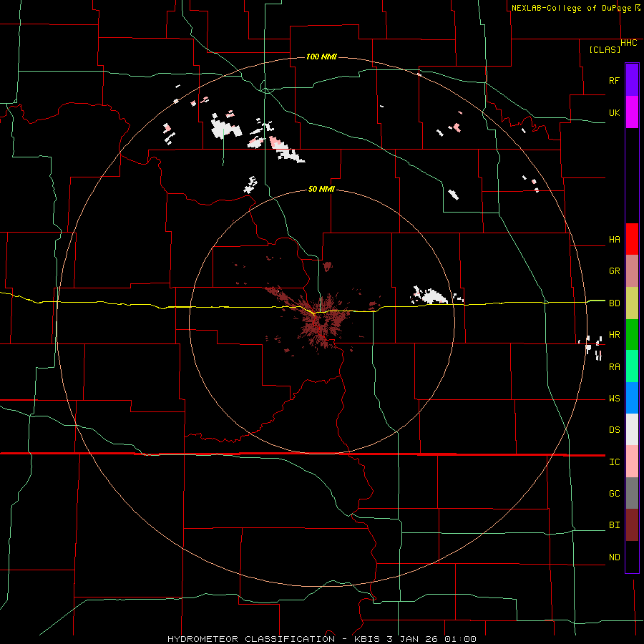The height and width of the screenshot is (644, 644).
Task: Click the RF legend label
Action: coord(614,80)
